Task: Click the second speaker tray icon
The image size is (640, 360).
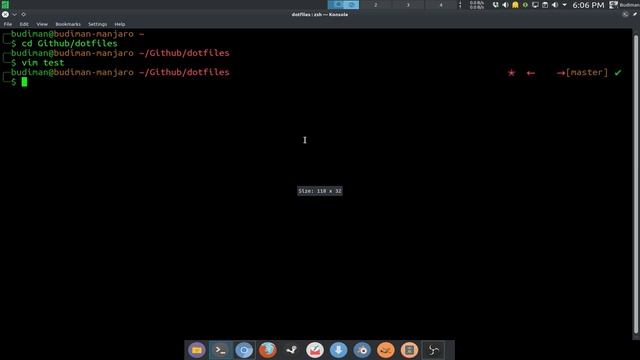Action: click(x=555, y=5)
